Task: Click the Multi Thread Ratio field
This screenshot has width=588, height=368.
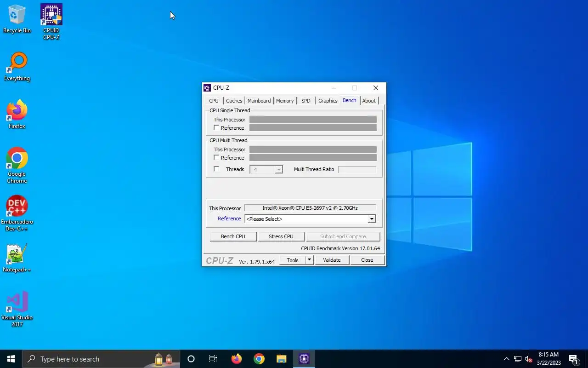Action: (357, 169)
